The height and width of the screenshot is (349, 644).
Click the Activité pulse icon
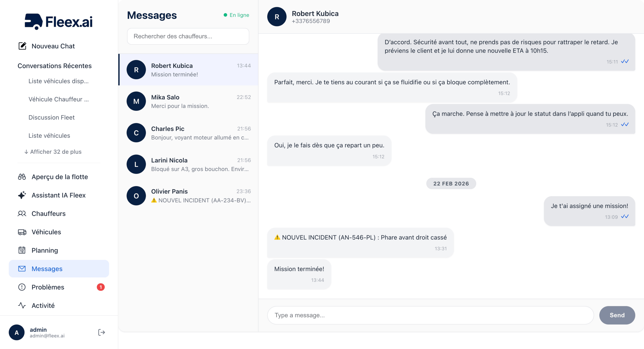(x=22, y=305)
